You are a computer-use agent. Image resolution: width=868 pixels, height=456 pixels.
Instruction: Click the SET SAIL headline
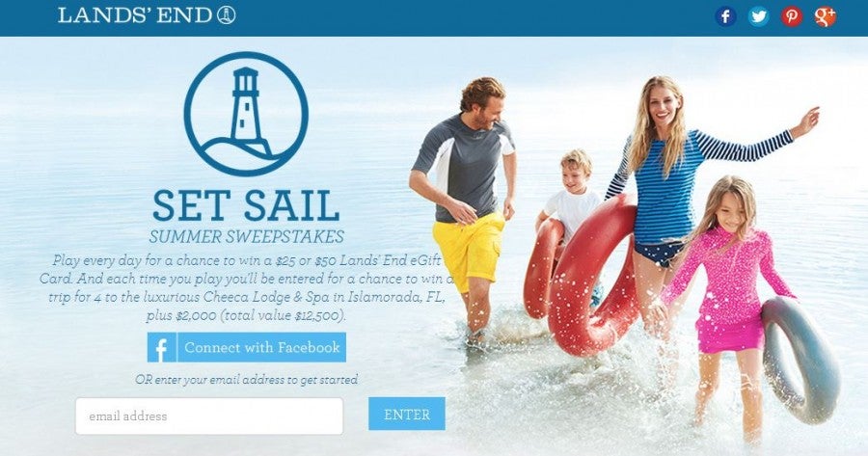[x=246, y=205]
